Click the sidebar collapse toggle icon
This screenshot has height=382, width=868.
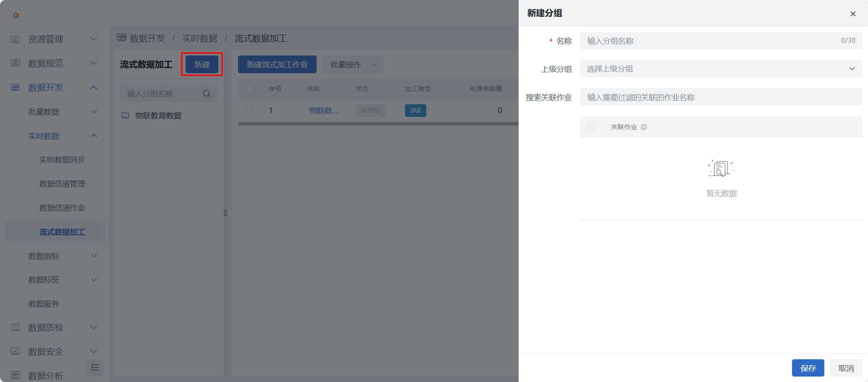tap(95, 367)
